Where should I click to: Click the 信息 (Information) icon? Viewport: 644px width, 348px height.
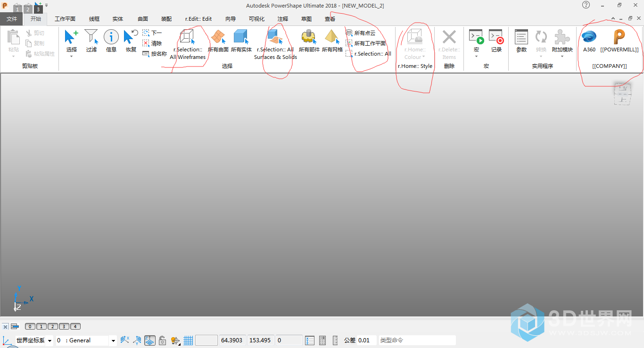(111, 37)
